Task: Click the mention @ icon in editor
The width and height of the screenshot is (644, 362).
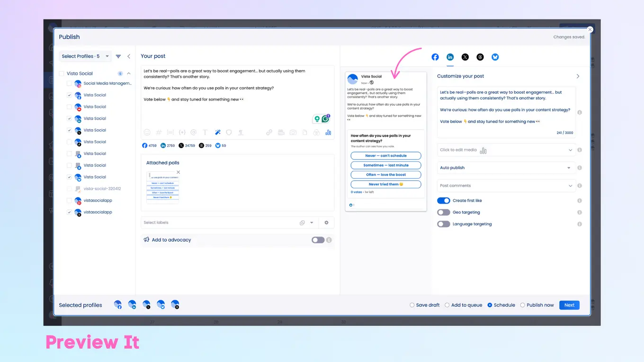Action: click(194, 132)
